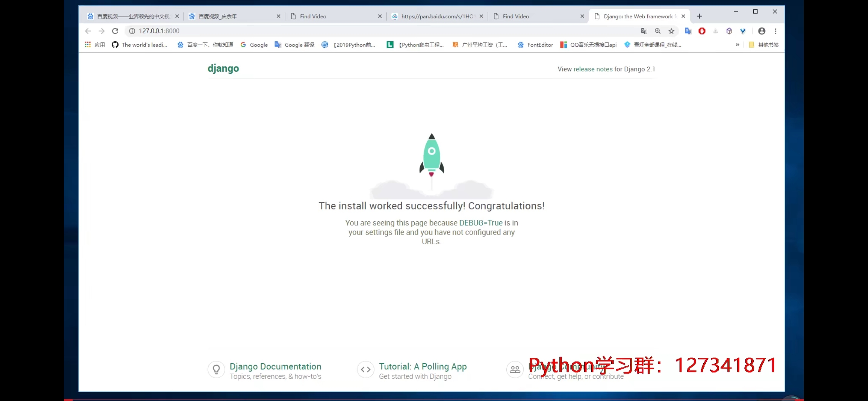868x401 pixels.
Task: Click the django logo heading
Action: coord(223,69)
